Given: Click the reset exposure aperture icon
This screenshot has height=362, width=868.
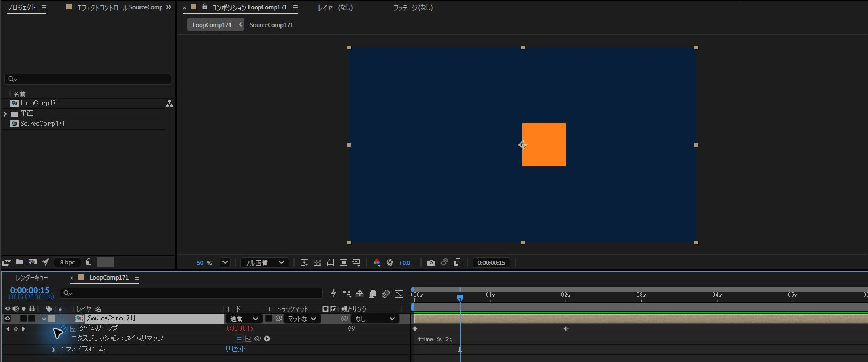Looking at the screenshot, I should click(x=390, y=262).
